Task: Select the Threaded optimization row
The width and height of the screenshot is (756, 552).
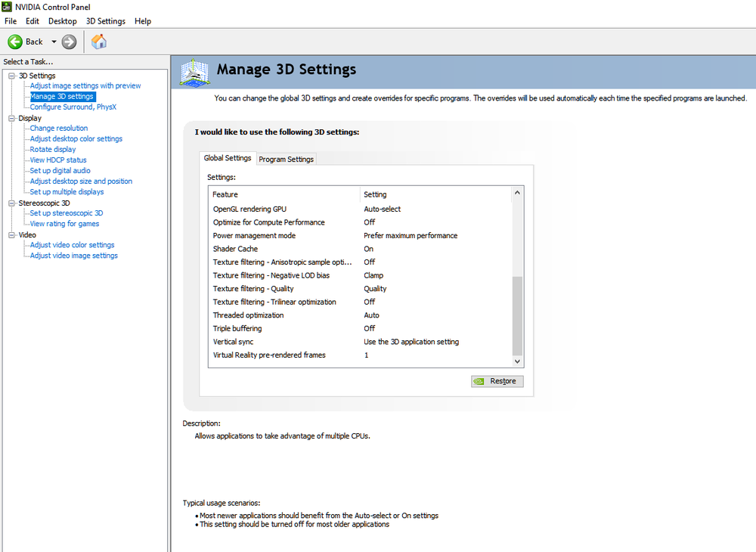Action: (x=360, y=315)
